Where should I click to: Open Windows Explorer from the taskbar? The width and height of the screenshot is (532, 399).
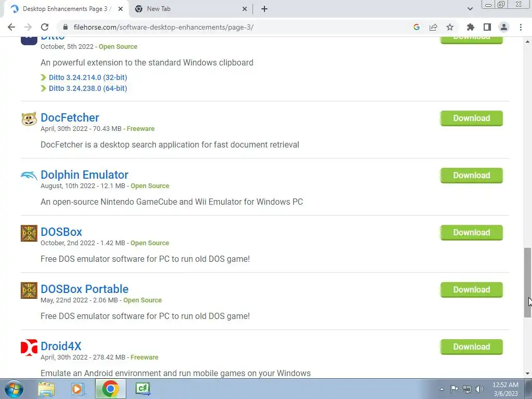point(46,389)
